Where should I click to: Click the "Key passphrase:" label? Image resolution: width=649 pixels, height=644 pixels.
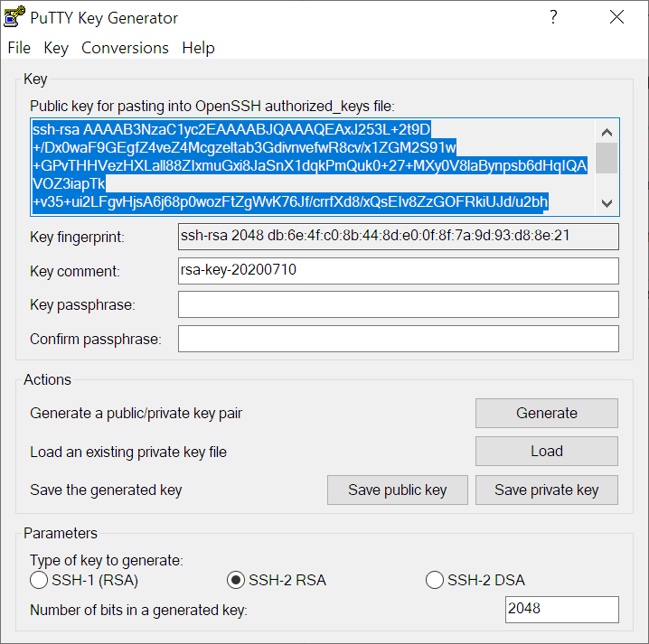[82, 304]
